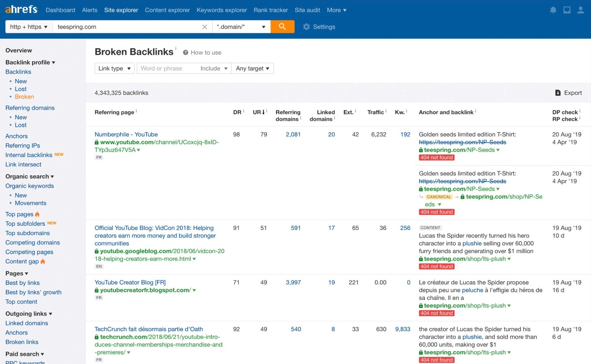The width and height of the screenshot is (591, 364).
Task: Click Overview in the sidebar
Action: [x=19, y=50]
